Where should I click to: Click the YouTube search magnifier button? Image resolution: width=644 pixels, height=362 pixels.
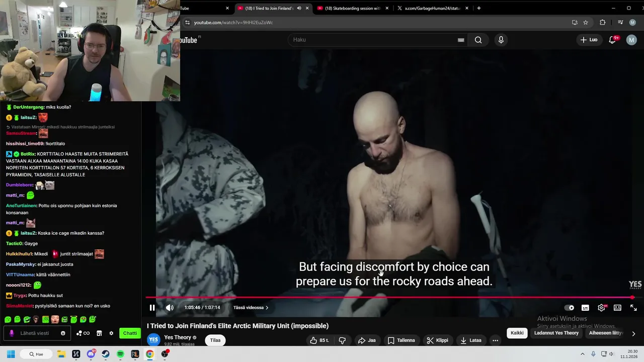coord(478,40)
